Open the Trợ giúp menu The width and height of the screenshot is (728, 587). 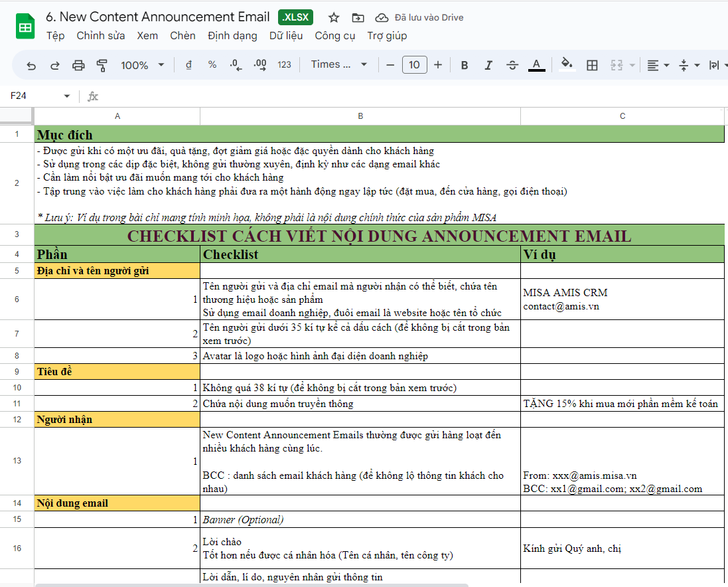coord(387,36)
